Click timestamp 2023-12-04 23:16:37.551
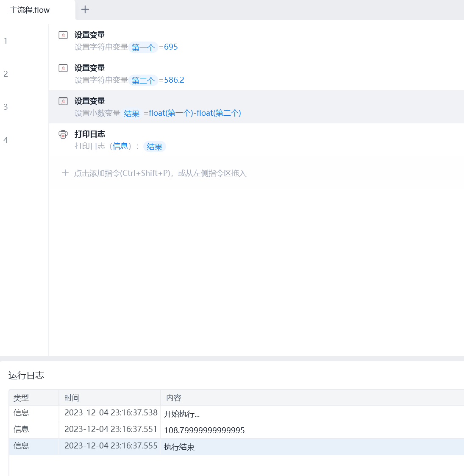Image resolution: width=464 pixels, height=476 pixels. click(x=111, y=429)
